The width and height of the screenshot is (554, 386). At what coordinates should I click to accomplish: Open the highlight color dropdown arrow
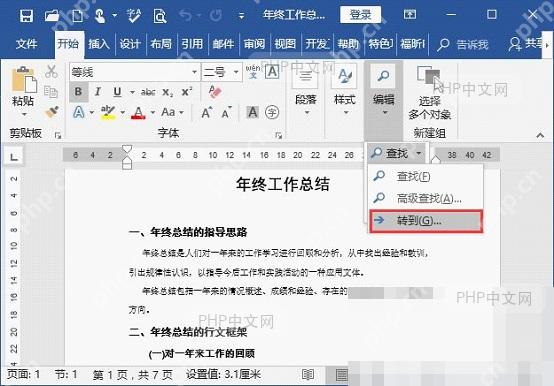click(123, 113)
